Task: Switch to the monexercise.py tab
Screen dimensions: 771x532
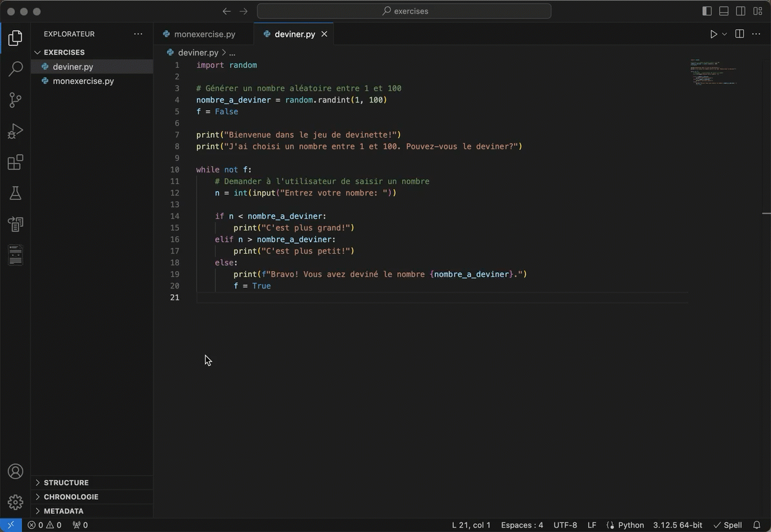Action: click(x=204, y=34)
